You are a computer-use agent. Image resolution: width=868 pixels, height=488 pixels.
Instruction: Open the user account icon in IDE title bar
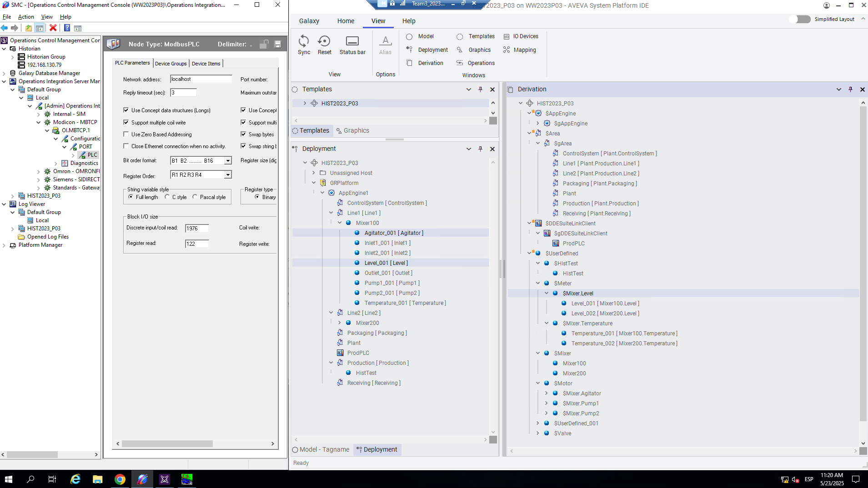[826, 5]
